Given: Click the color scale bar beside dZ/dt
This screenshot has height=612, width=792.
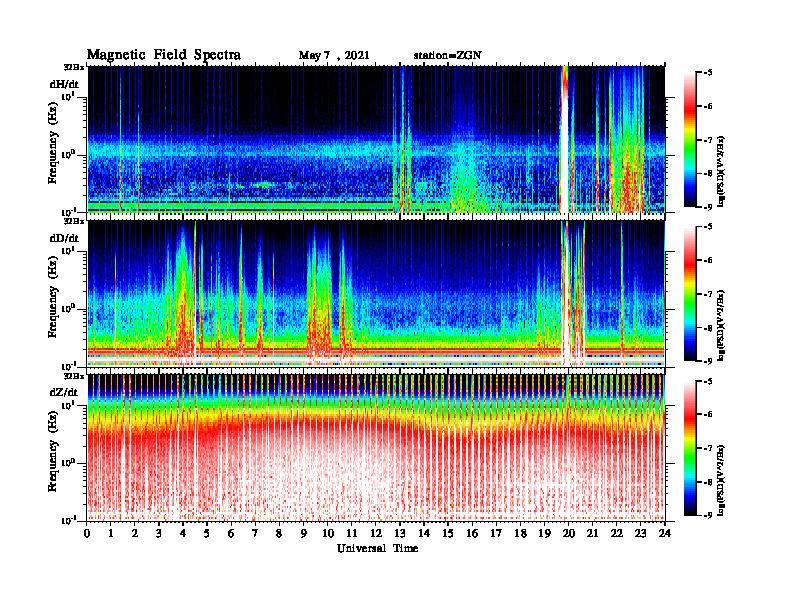Looking at the screenshot, I should (x=690, y=448).
